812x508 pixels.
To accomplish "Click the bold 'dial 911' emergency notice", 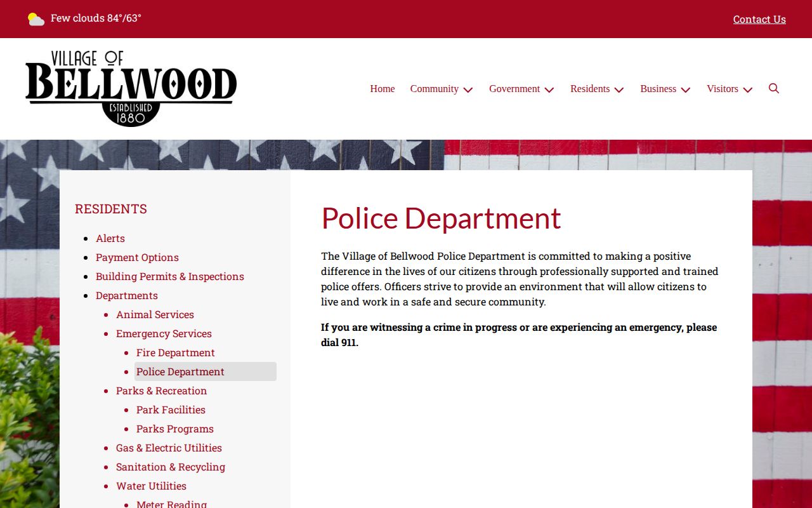I will click(x=519, y=335).
